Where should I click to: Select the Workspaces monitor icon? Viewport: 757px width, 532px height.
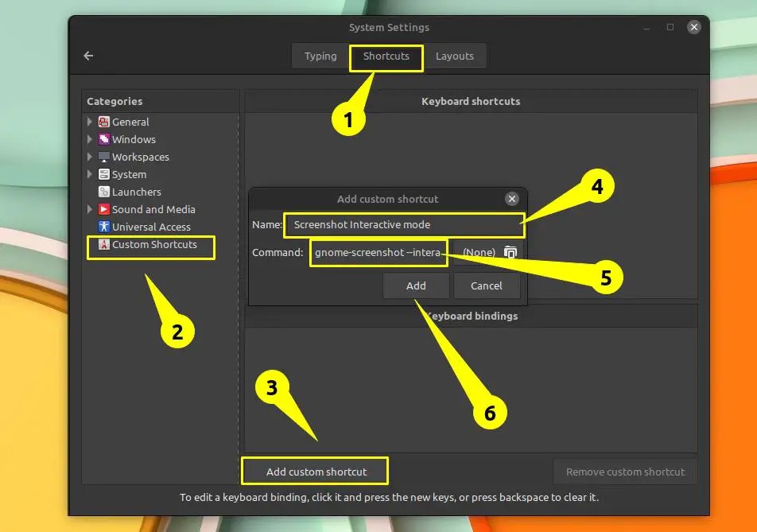(x=104, y=157)
